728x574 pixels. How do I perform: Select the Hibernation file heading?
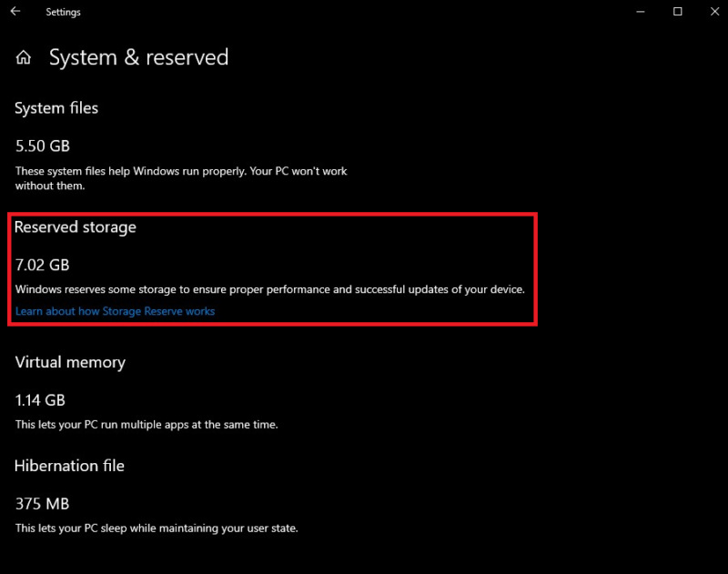pos(69,466)
